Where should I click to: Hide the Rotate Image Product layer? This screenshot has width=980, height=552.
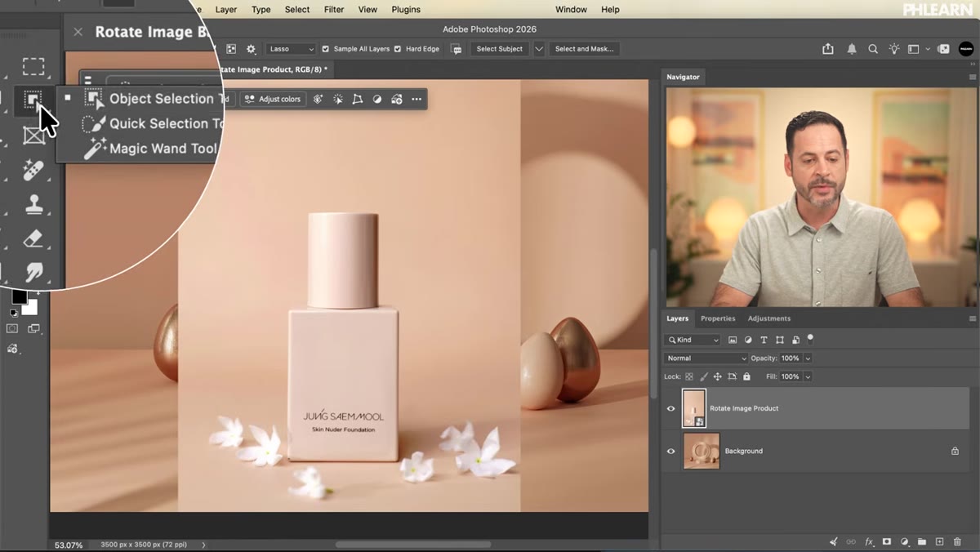[671, 408]
